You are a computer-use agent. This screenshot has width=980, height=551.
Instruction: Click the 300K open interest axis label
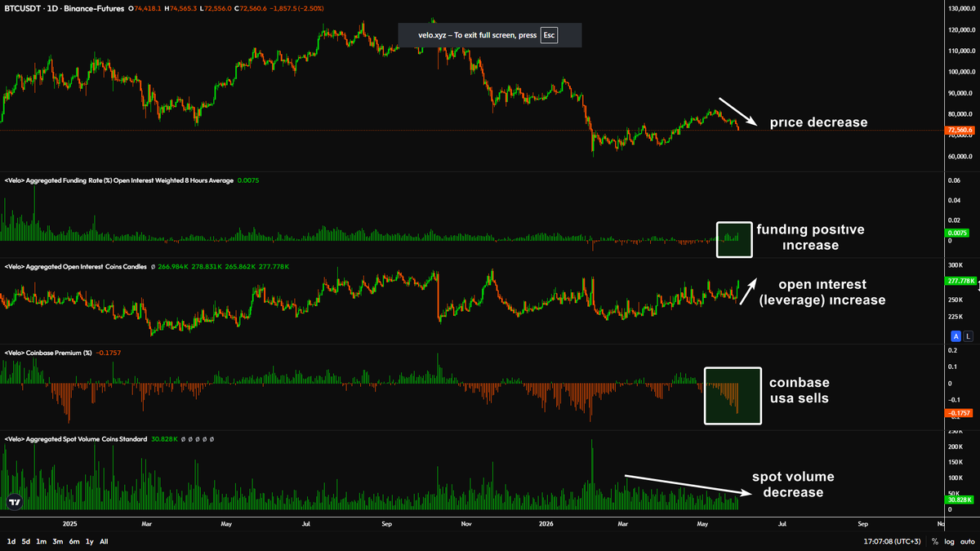pos(954,266)
